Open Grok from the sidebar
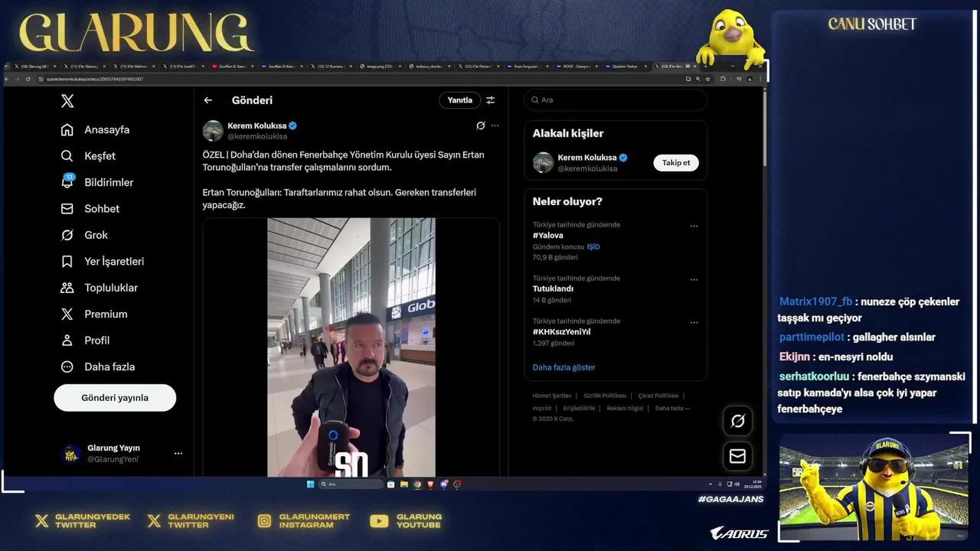The height and width of the screenshot is (551, 980). (84, 235)
